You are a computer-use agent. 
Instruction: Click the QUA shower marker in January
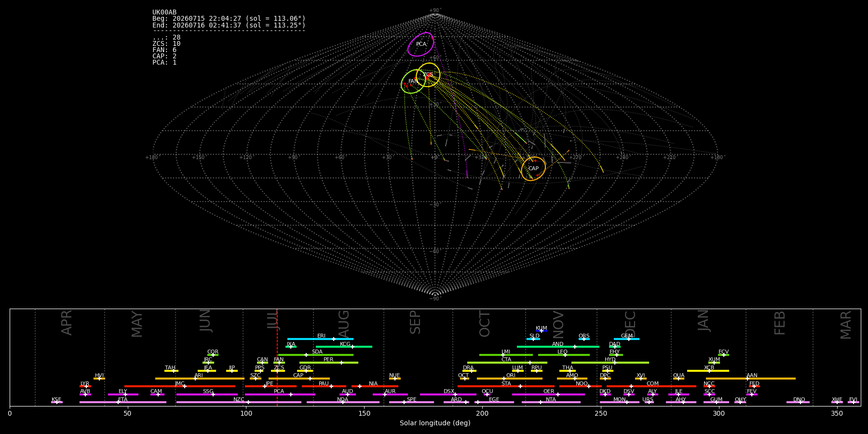[678, 379]
